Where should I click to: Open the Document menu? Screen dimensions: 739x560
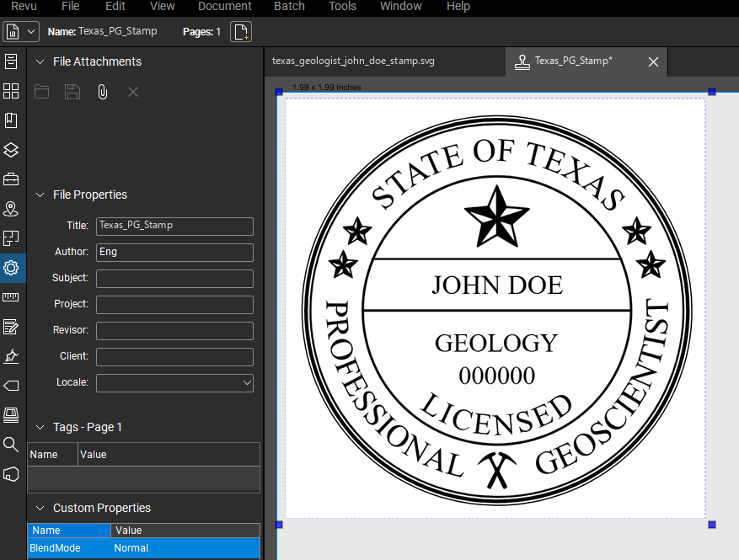pos(225,6)
